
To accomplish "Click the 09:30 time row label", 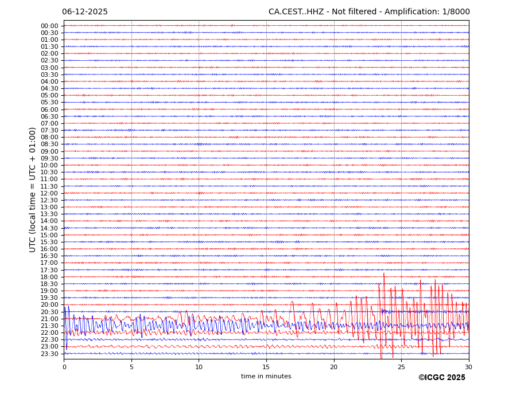I will [x=49, y=158].
